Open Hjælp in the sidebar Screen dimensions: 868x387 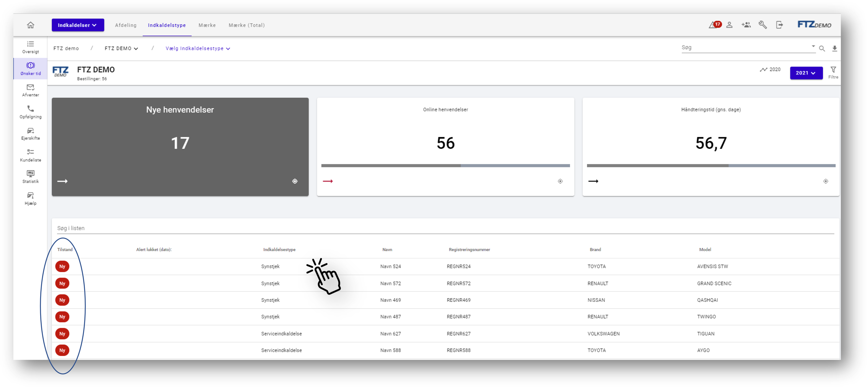point(31,199)
